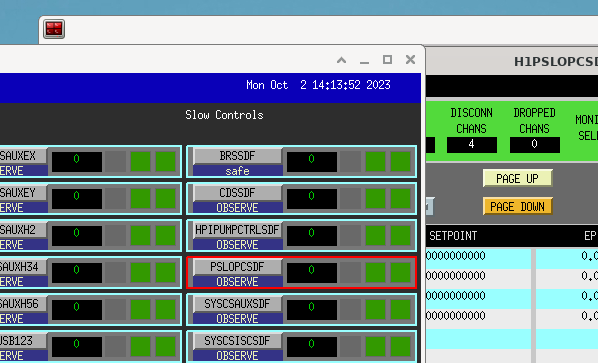598x363 pixels.
Task: Click PAGE UP in the H1PSLOPCSDF window
Action: click(x=518, y=178)
